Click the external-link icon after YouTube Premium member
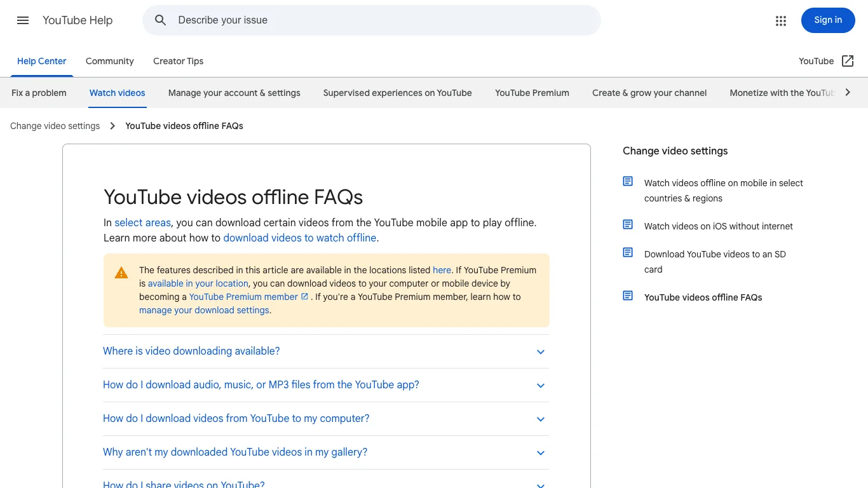 click(x=304, y=297)
